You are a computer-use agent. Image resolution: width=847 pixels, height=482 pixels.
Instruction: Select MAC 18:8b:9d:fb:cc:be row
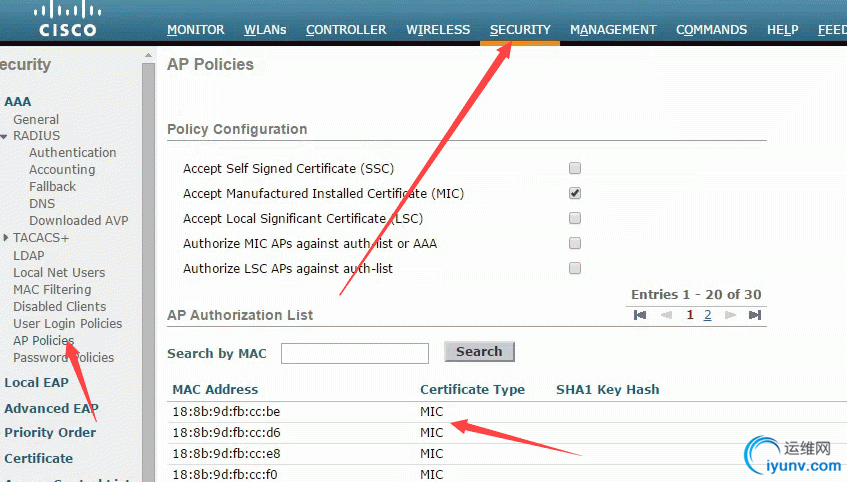[507, 412]
